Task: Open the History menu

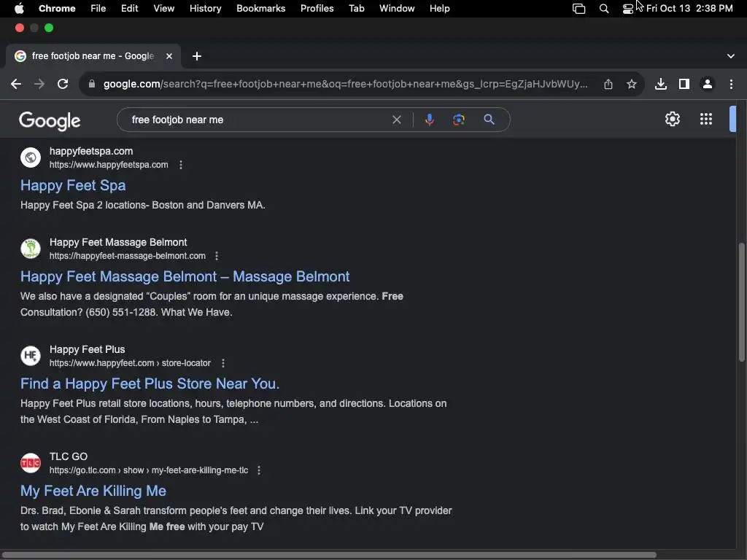Action: click(x=205, y=9)
